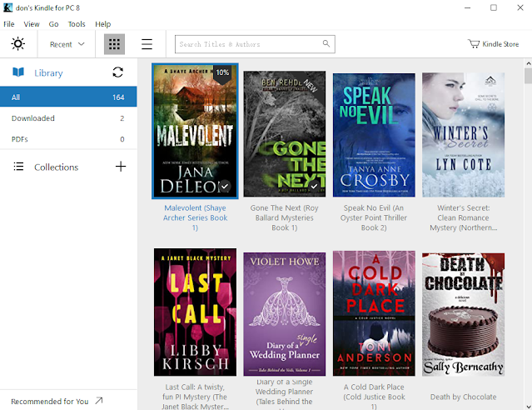Image resolution: width=532 pixels, height=410 pixels.
Task: Click Gone The Next downloaded checkmark badge
Action: pyautogui.click(x=314, y=186)
